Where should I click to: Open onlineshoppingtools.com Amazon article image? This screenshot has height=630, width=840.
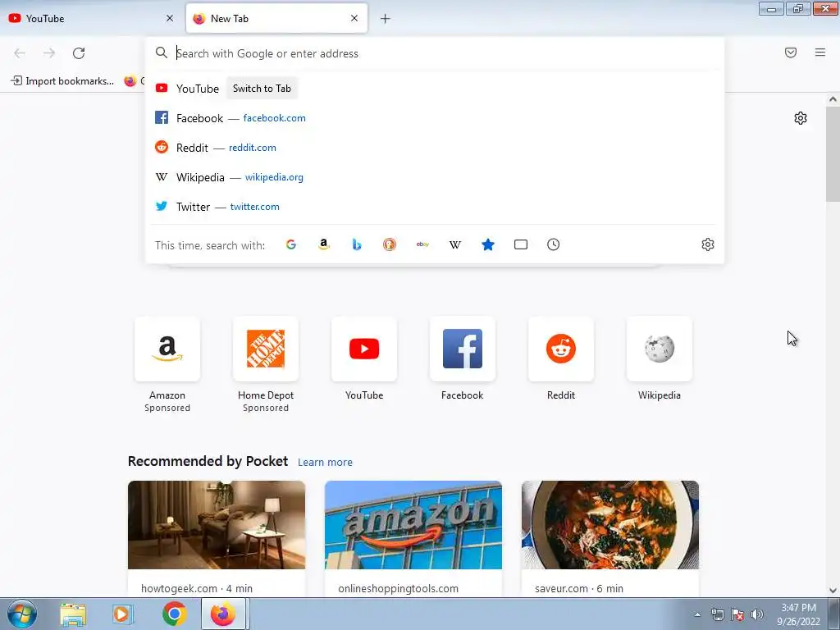click(413, 525)
